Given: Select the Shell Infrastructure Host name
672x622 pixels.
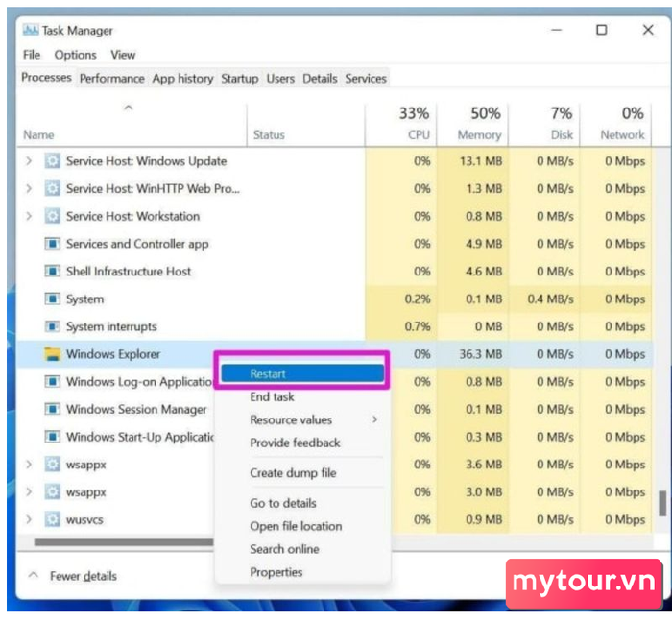Looking at the screenshot, I should 129,271.
